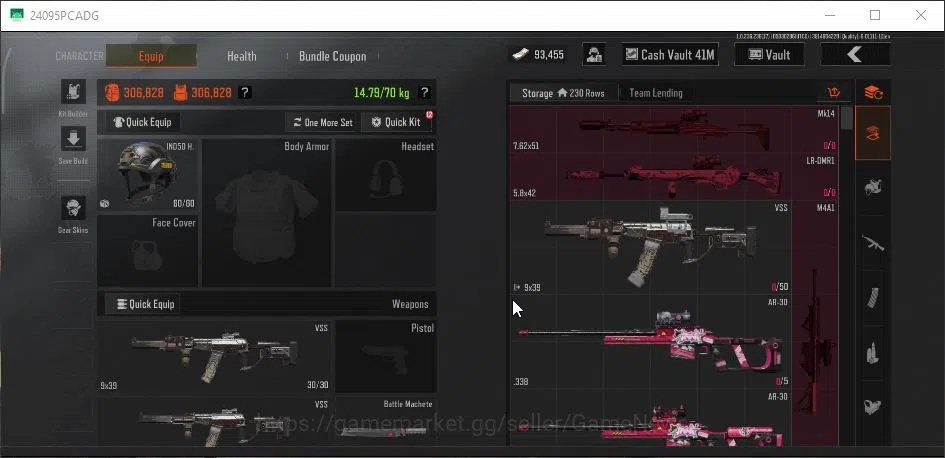Filter storage by last sidebar attachment icon
The width and height of the screenshot is (945, 458).
pyautogui.click(x=873, y=407)
